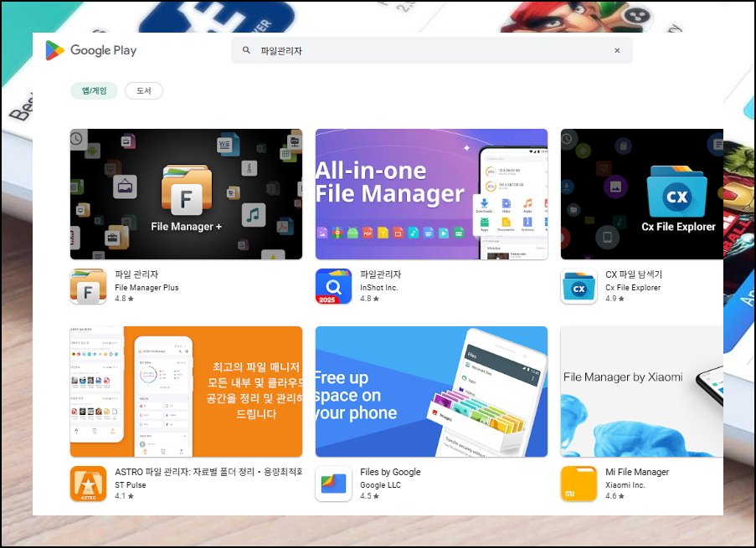Click the 4.9 star rating
Screen dimensions: 756x548
[x=615, y=299]
